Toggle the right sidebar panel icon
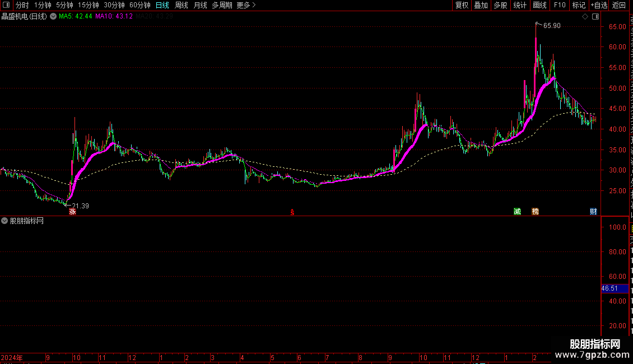The width and height of the screenshot is (633, 364). tap(595, 17)
